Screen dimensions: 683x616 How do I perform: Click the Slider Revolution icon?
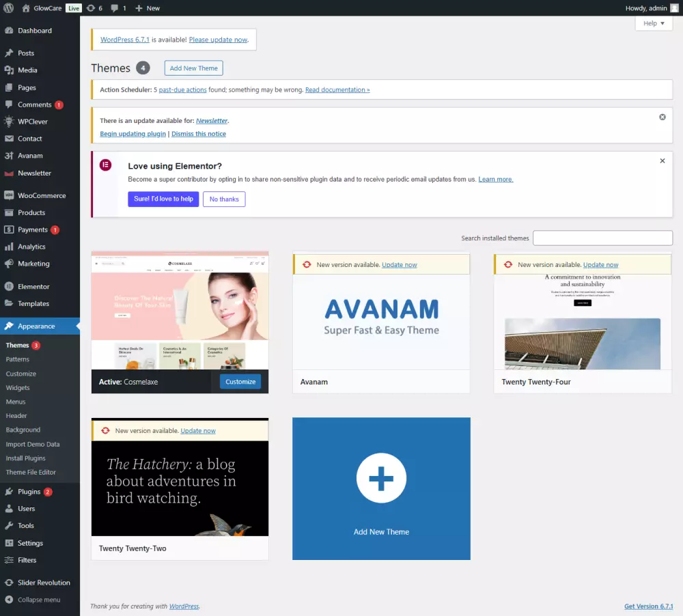pos(9,583)
